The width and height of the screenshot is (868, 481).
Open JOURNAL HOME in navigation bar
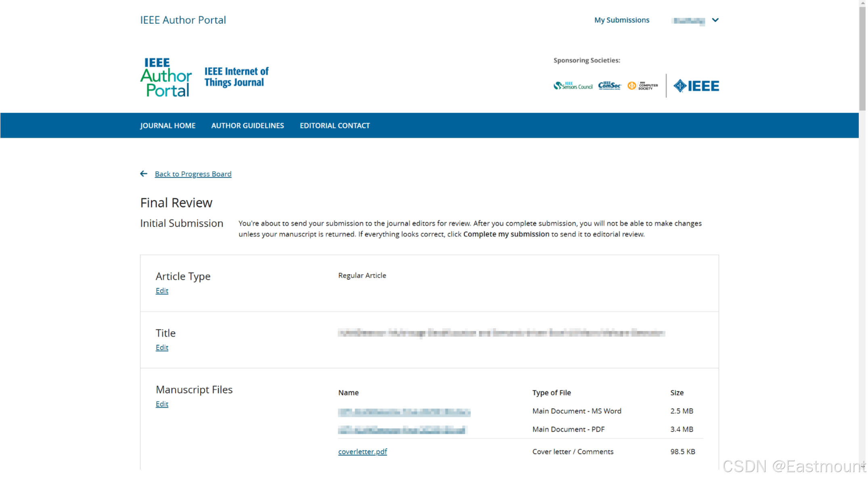pos(168,126)
